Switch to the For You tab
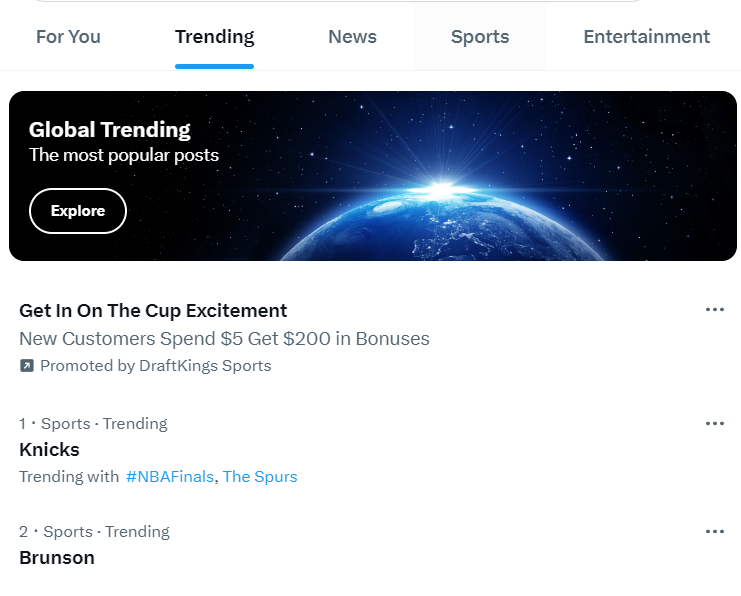 (x=69, y=37)
